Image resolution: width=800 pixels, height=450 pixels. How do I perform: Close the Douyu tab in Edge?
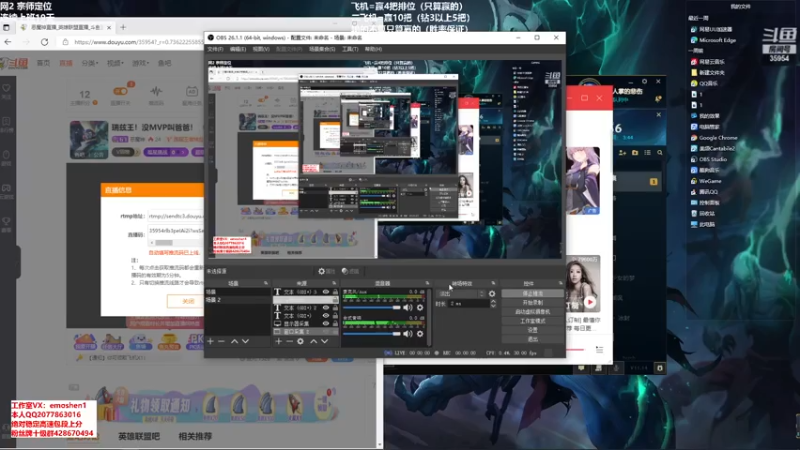click(x=108, y=27)
